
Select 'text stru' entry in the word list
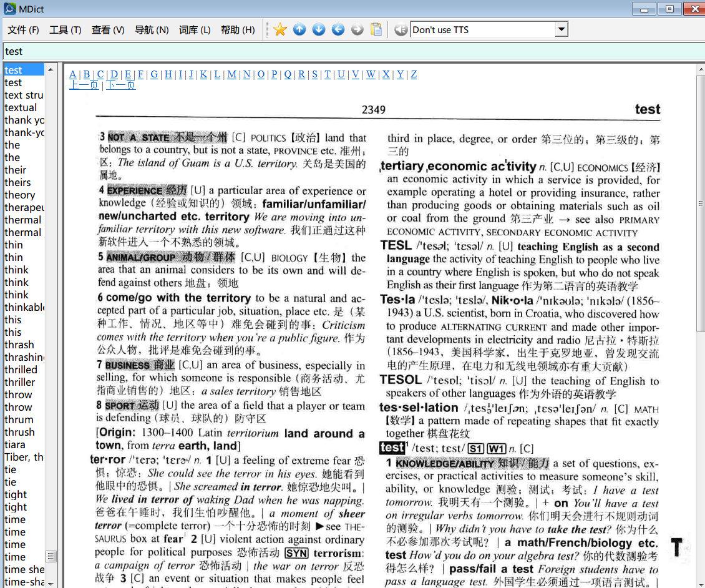click(24, 95)
